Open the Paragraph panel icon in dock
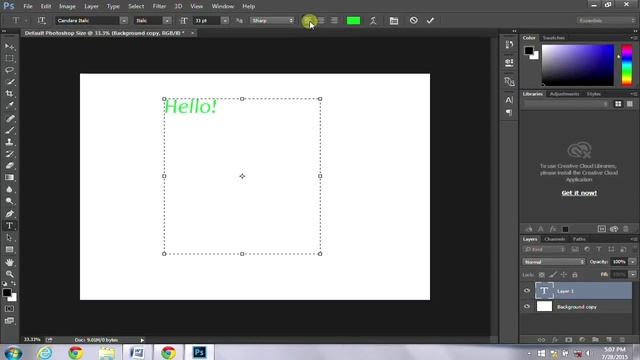The height and width of the screenshot is (360, 640). tap(509, 112)
